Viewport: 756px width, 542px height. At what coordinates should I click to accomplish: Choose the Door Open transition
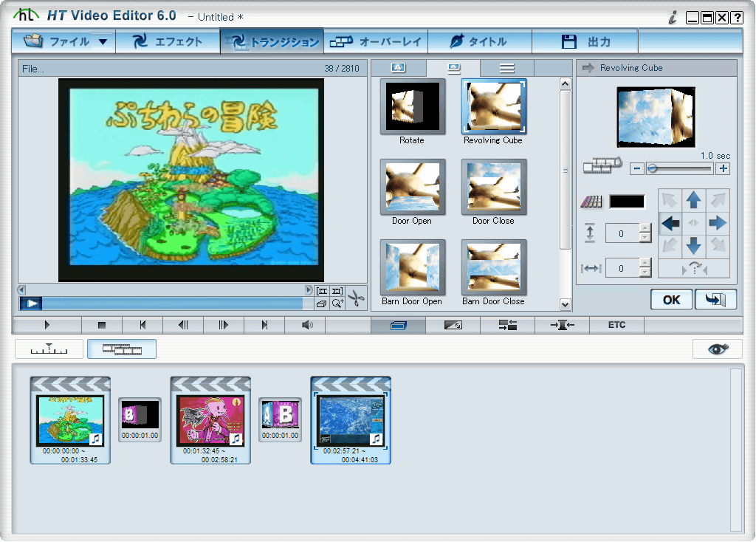click(412, 187)
